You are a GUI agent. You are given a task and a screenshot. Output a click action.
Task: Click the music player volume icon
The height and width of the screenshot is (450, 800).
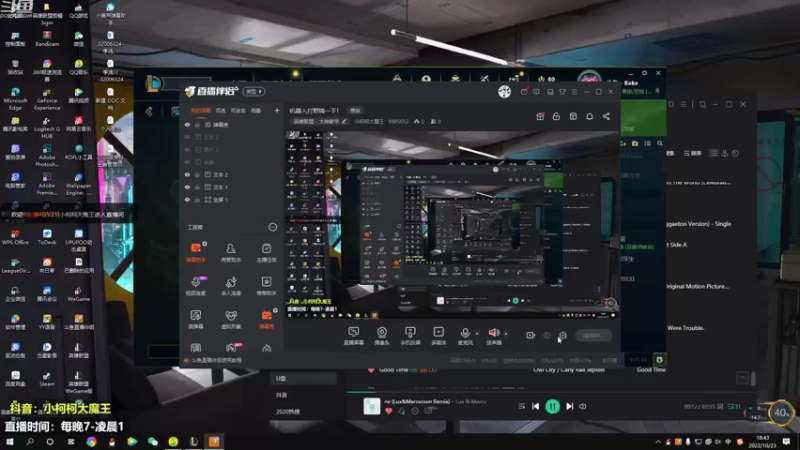(583, 407)
